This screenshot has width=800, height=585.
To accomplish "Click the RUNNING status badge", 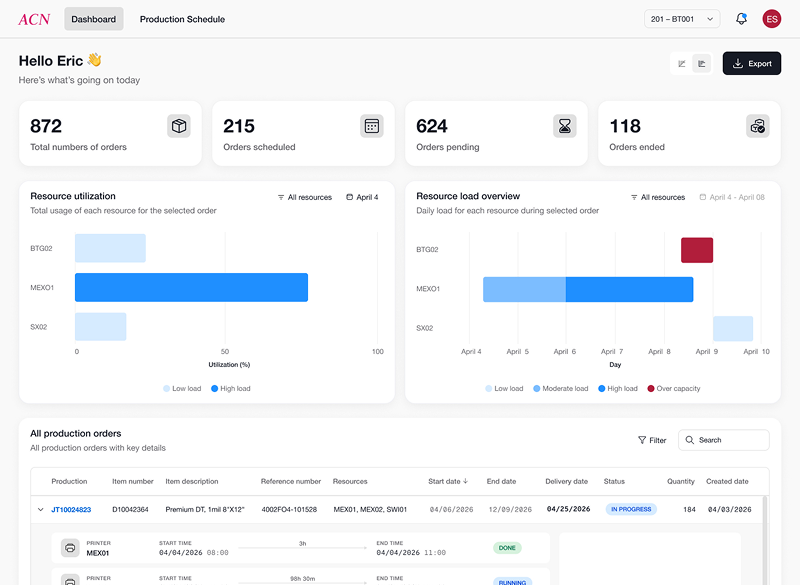I will point(512,581).
